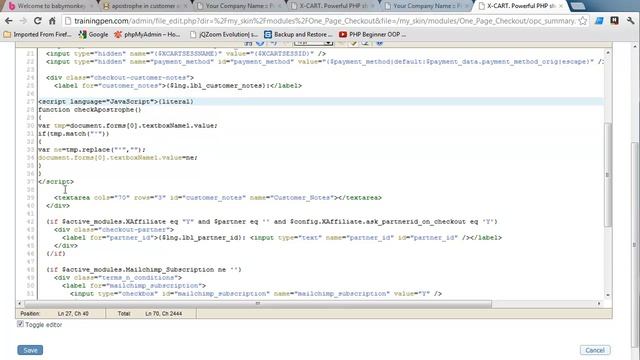The width and height of the screenshot is (640, 360).
Task: Click the blue extension icon beside the star
Action: tap(599, 20)
